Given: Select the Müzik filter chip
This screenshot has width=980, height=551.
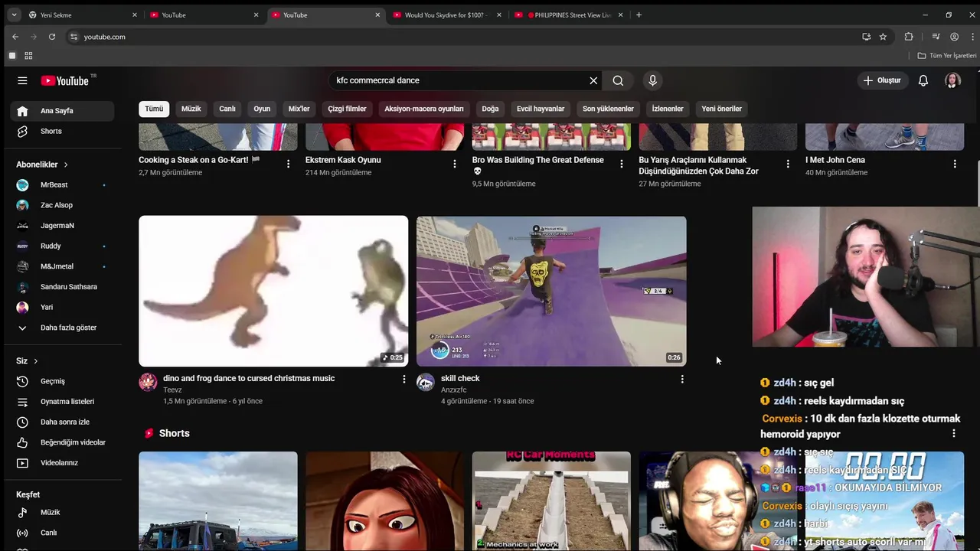Looking at the screenshot, I should click(x=191, y=109).
